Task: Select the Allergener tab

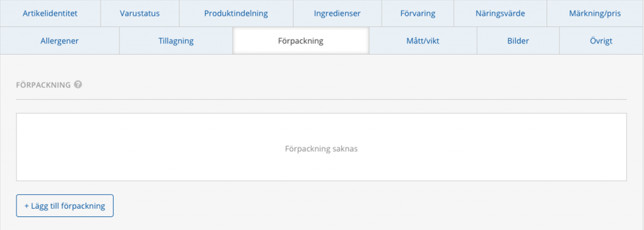Action: 60,41
